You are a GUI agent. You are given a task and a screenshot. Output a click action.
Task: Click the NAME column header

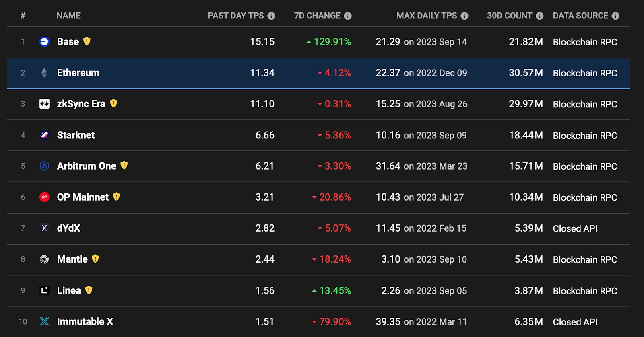point(68,16)
